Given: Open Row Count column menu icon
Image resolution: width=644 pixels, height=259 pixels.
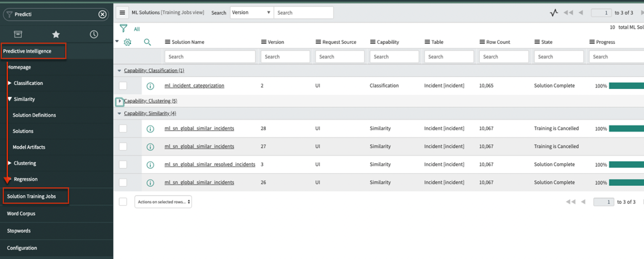Looking at the screenshot, I should click(483, 42).
